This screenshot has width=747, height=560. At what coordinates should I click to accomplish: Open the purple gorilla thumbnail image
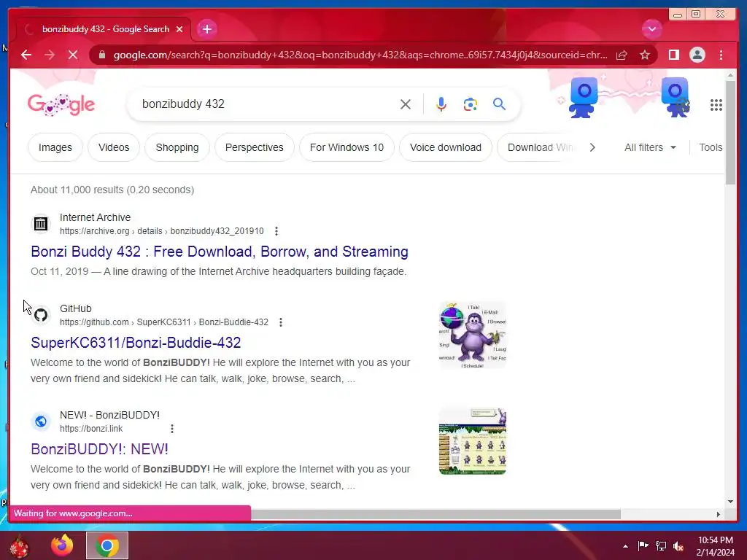(x=472, y=335)
